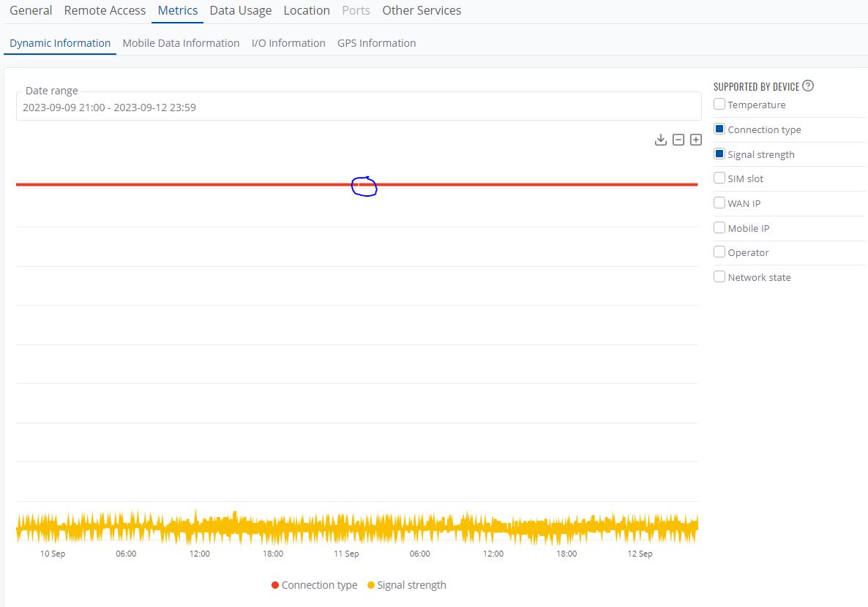Click the SUPPORTED BY DEVICE heading
Viewport: 868px width, 607px height.
coord(756,86)
